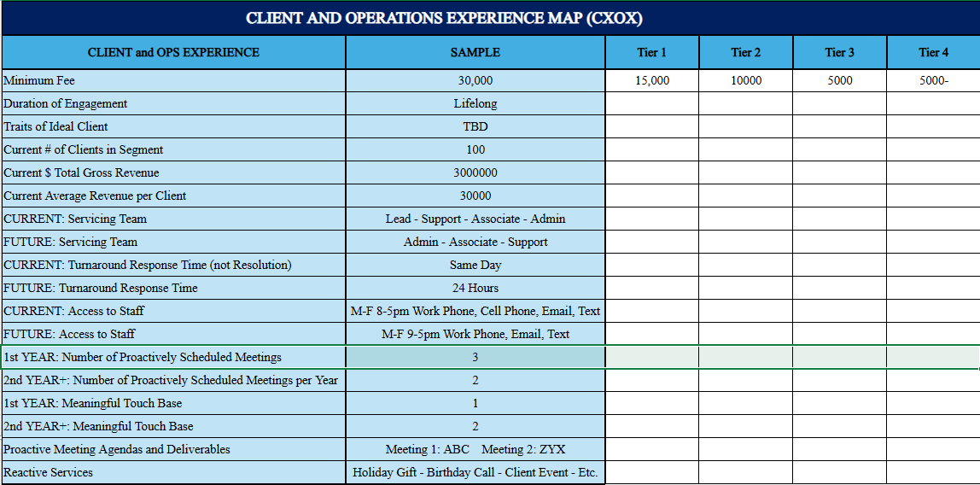Screen dimensions: 980x485
Task: Click '1st YEAR: Meaningful Touch Base' label
Action: [x=174, y=404]
